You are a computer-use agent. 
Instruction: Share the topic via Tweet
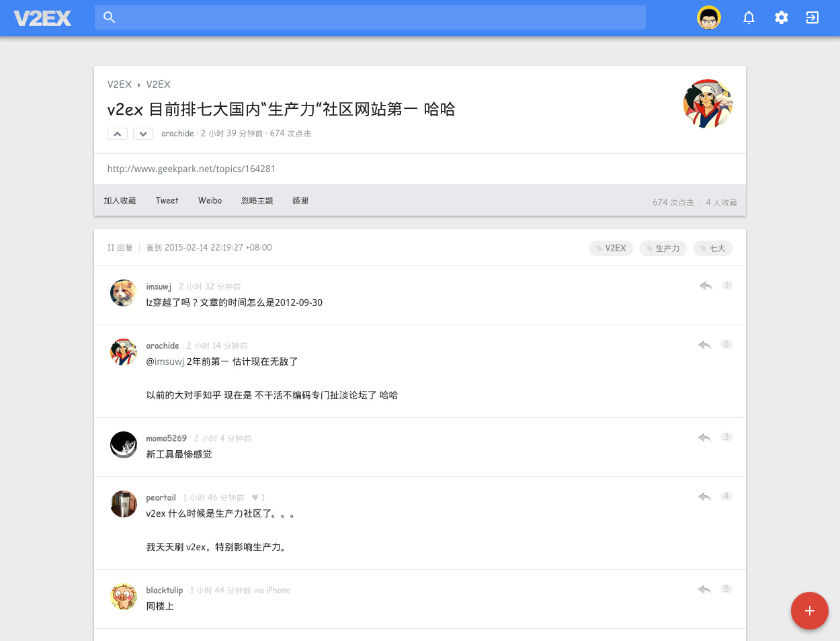pos(167,201)
